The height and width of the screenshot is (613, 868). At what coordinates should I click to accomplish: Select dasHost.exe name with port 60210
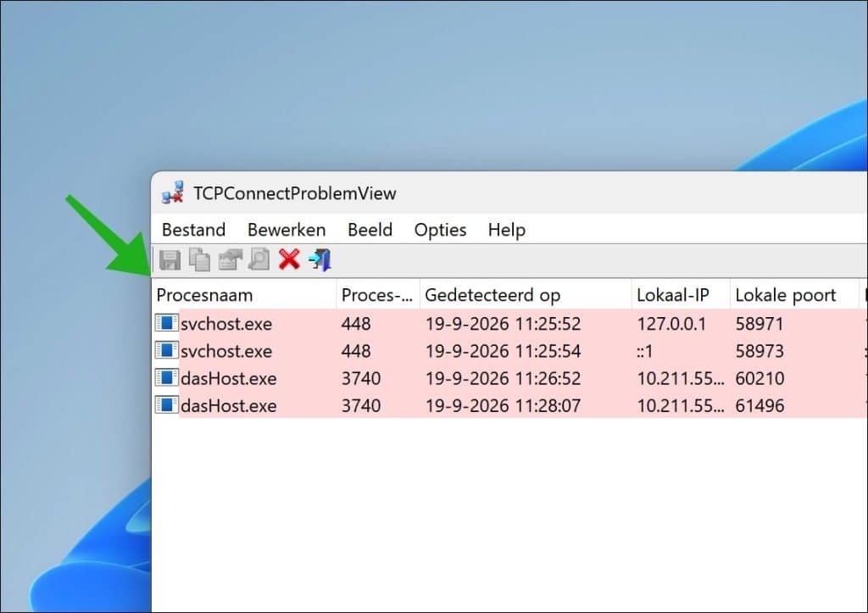(x=229, y=378)
